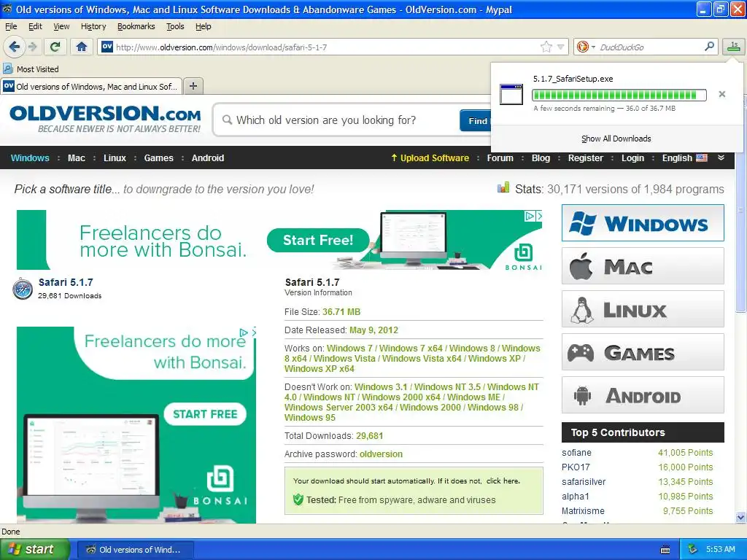Click the US flag language icon

pos(701,158)
